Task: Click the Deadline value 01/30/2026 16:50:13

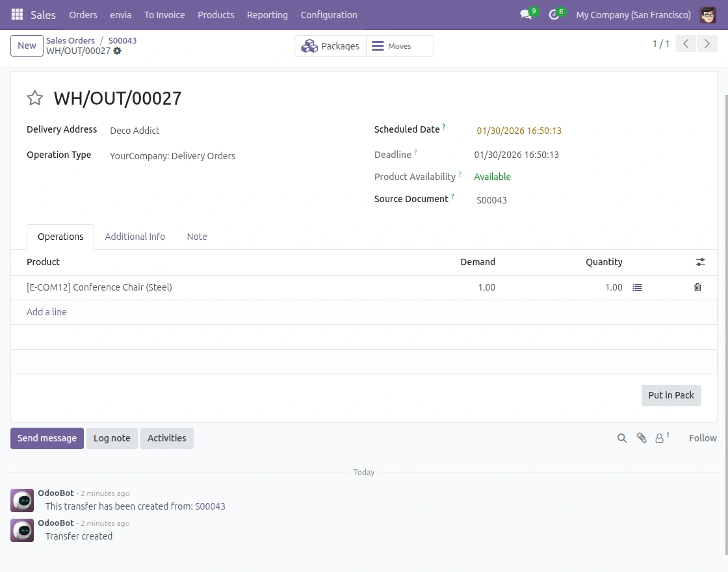Action: 516,155
